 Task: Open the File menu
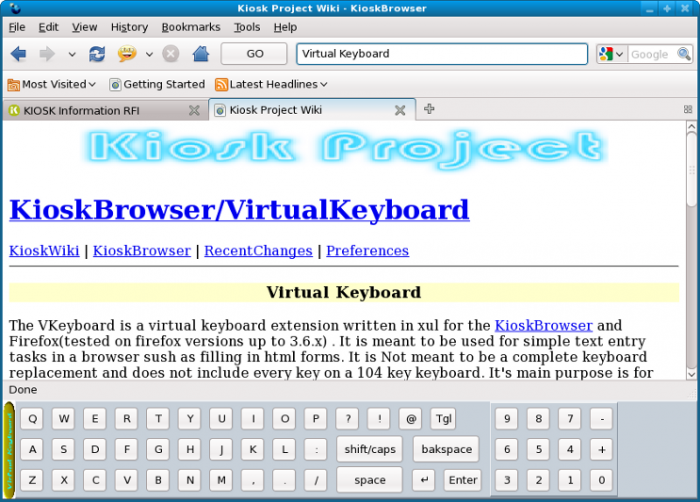click(17, 27)
